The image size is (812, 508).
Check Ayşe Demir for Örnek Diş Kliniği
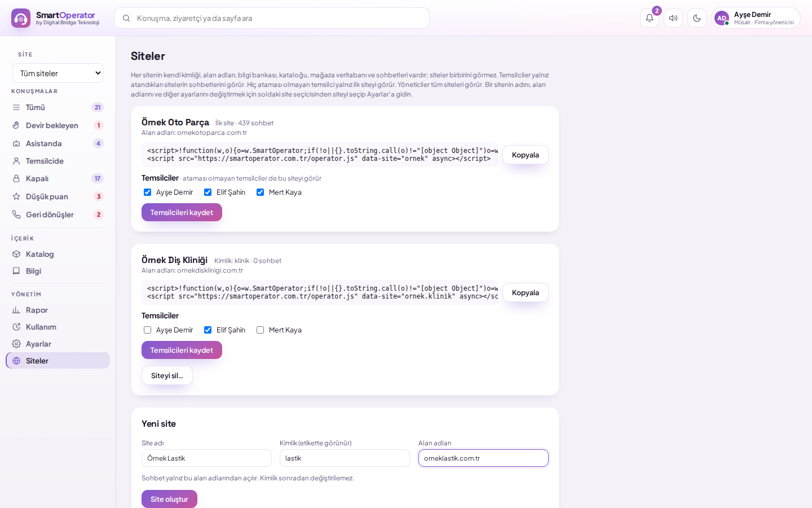[147, 330]
